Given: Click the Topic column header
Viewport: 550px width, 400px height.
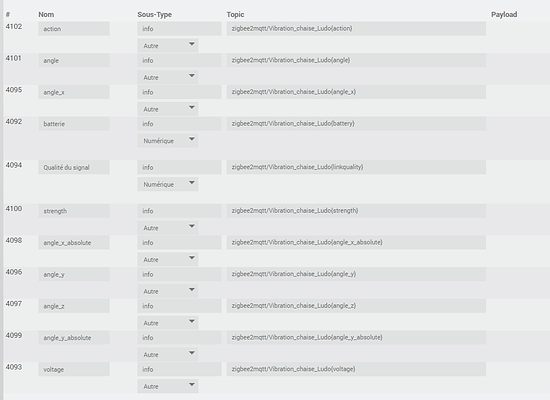Looking at the screenshot, I should coord(235,14).
